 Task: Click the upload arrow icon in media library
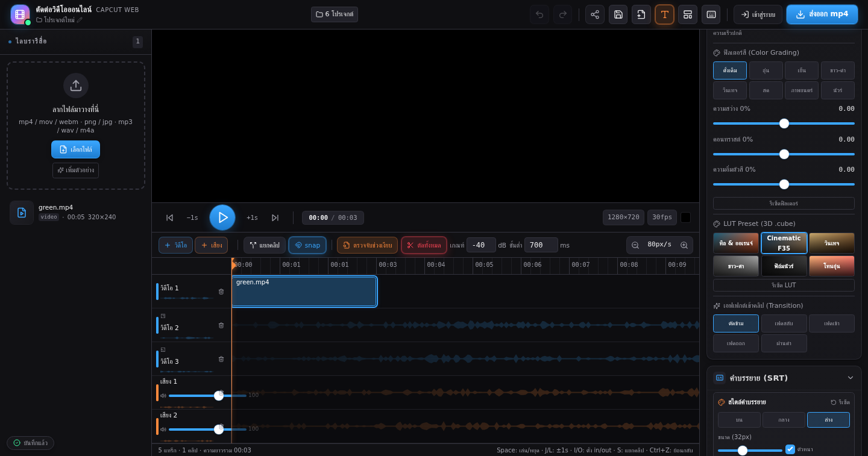point(76,86)
